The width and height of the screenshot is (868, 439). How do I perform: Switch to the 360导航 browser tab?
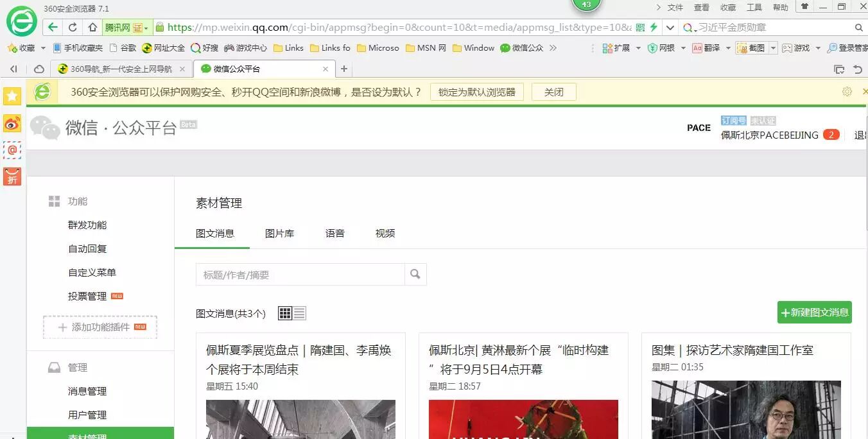(x=122, y=69)
